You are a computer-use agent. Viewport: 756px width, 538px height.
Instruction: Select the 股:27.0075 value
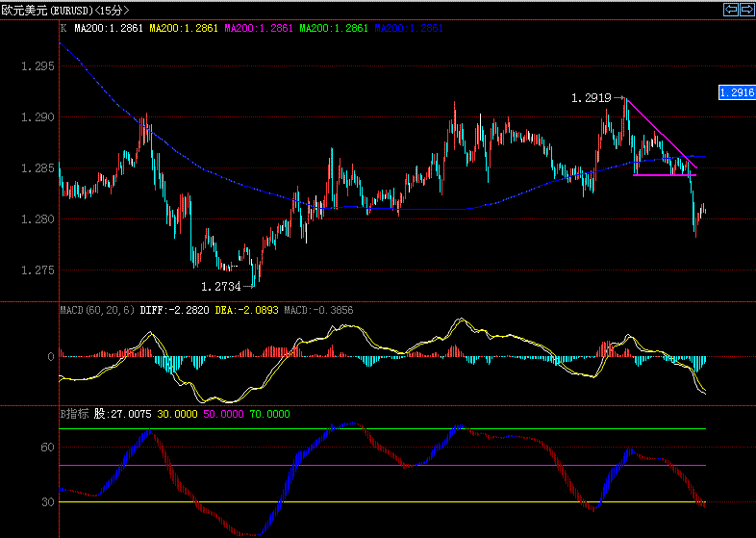pyautogui.click(x=122, y=414)
